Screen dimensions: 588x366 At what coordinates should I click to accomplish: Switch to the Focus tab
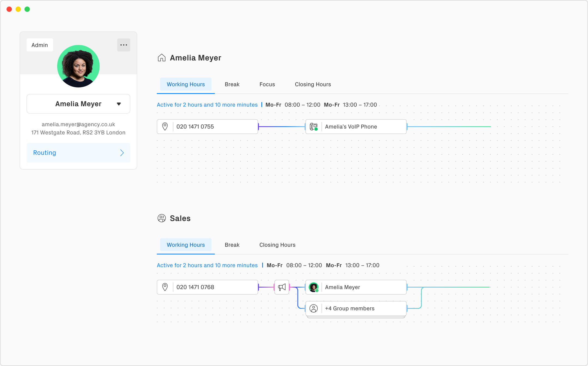coord(267,84)
